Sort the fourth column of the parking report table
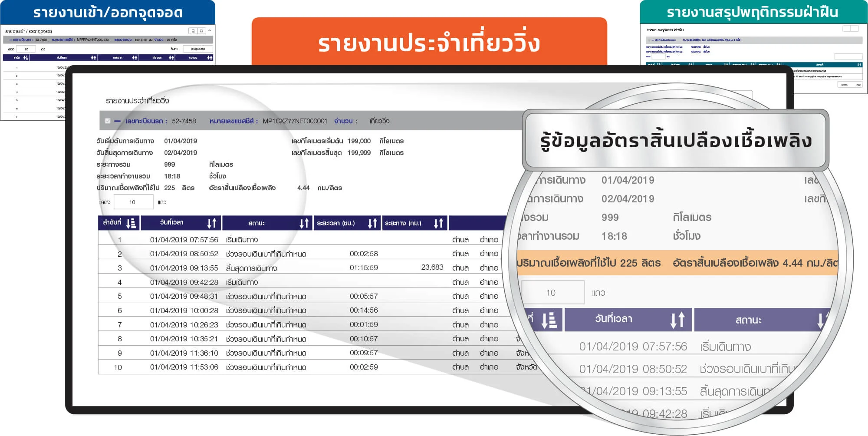Viewport: 868px width, 436px height. tap(171, 57)
